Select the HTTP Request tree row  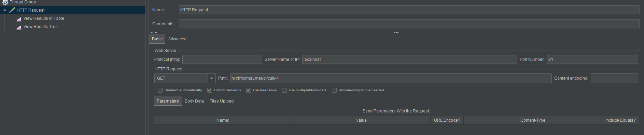click(73, 10)
